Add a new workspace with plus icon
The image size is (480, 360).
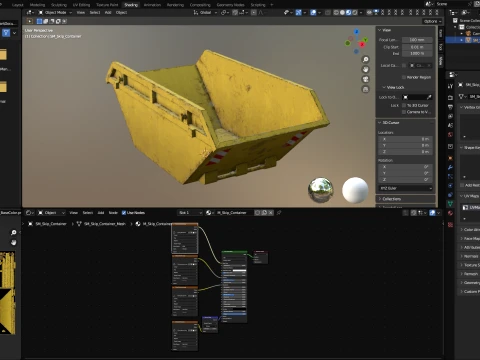click(x=272, y=5)
